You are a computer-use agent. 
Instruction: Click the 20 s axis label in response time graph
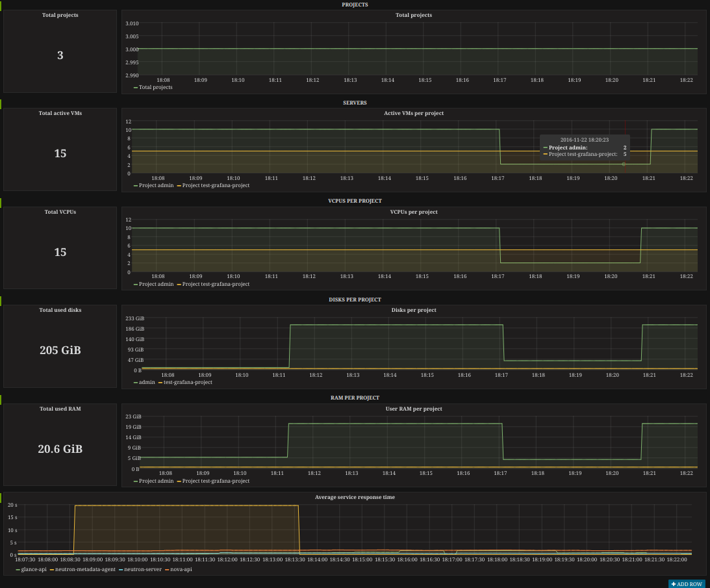coord(12,505)
